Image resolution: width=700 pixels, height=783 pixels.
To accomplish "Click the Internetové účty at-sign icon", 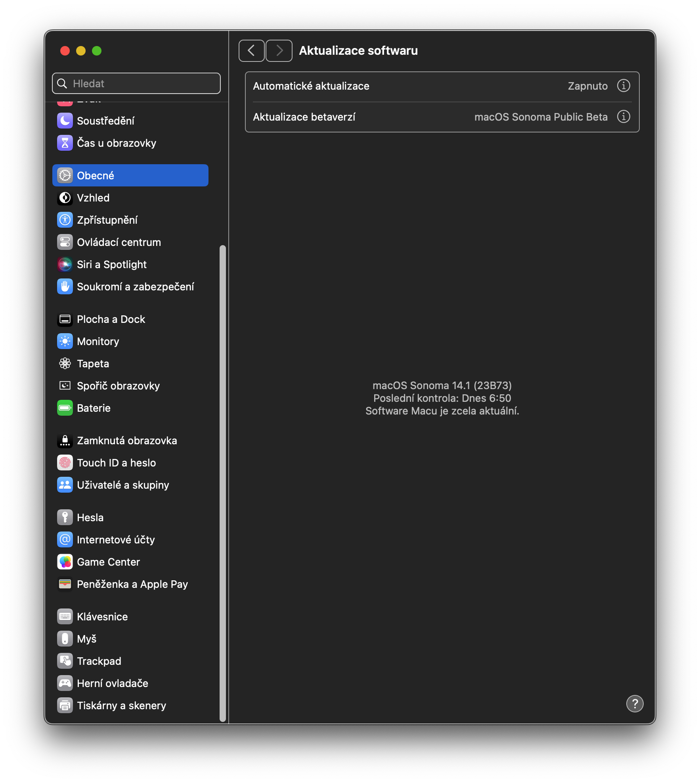I will (65, 539).
